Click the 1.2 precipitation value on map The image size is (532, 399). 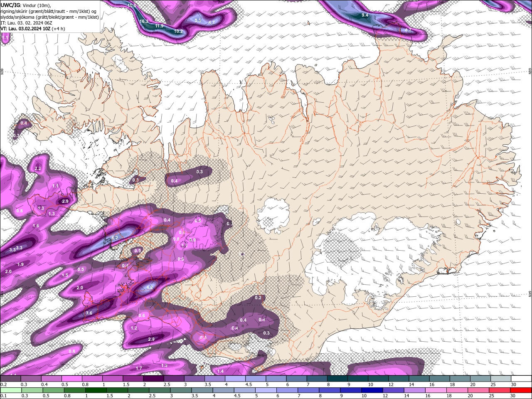(x=134, y=328)
